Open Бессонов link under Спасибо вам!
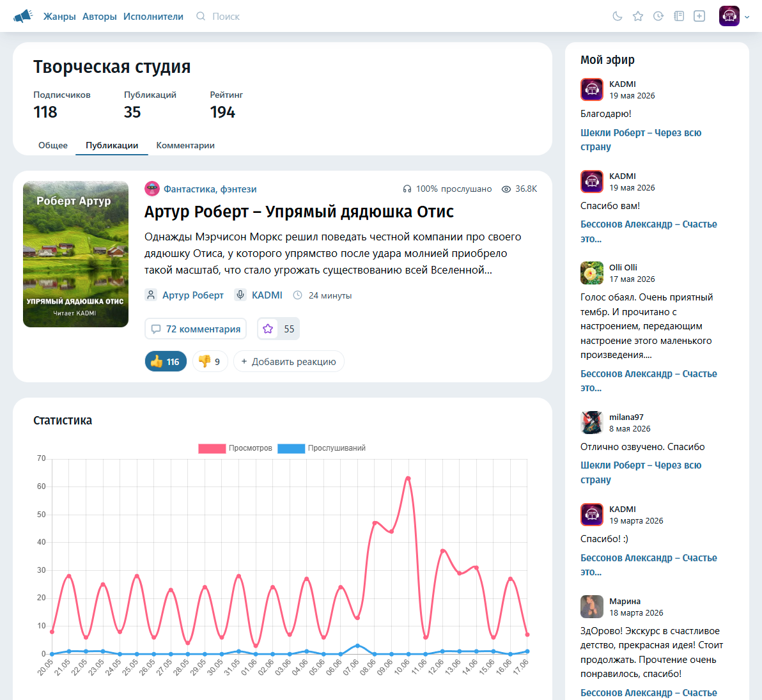This screenshot has width=762, height=700. [649, 231]
